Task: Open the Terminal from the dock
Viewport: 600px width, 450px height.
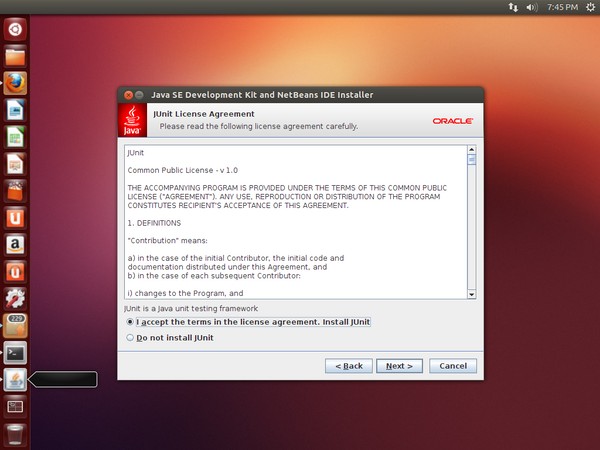Action: pyautogui.click(x=15, y=353)
